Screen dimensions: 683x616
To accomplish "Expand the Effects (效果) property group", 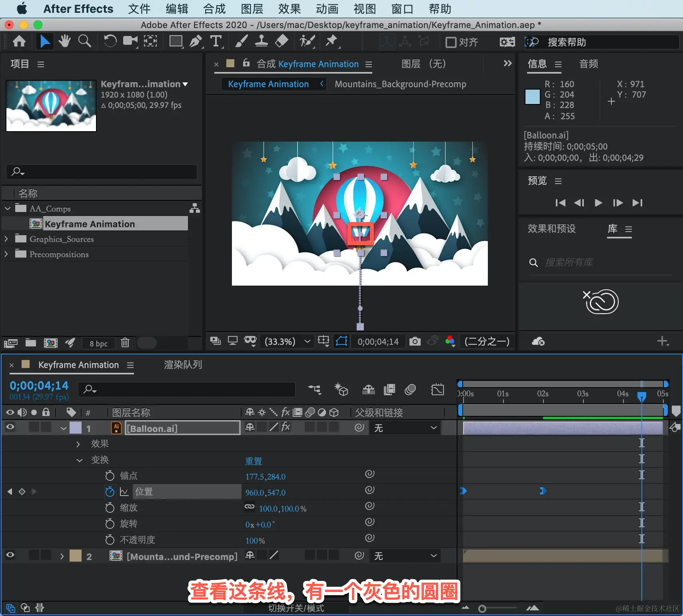I will (x=78, y=444).
